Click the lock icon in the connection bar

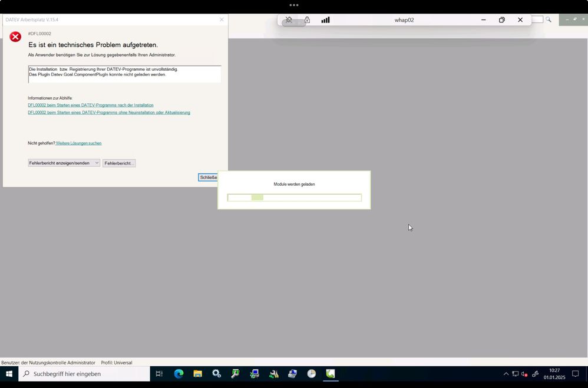pos(307,20)
